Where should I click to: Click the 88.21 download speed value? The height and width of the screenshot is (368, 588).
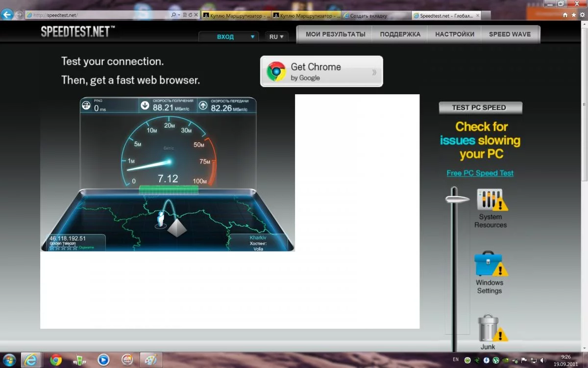[x=163, y=107]
